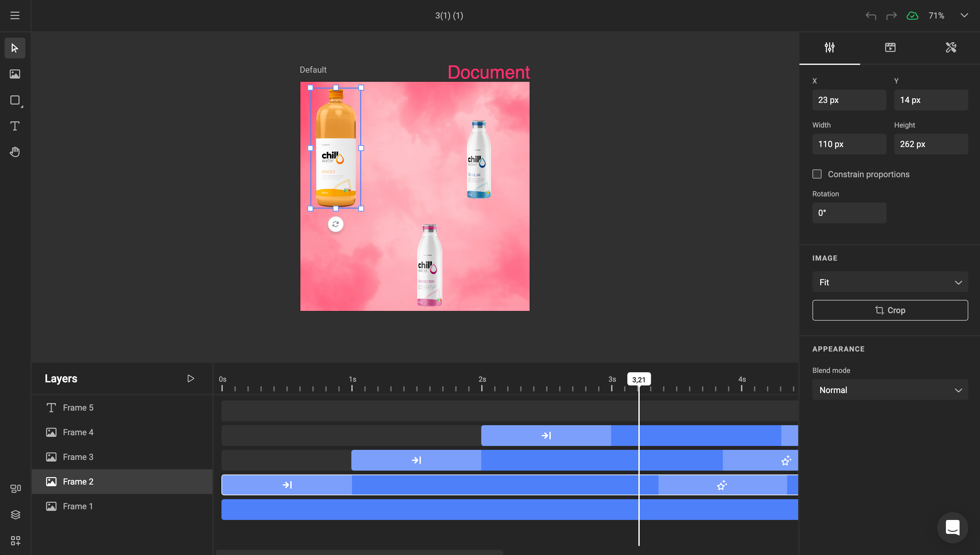Click Frame 4 layer in Layers
This screenshot has width=980, height=555.
point(77,432)
